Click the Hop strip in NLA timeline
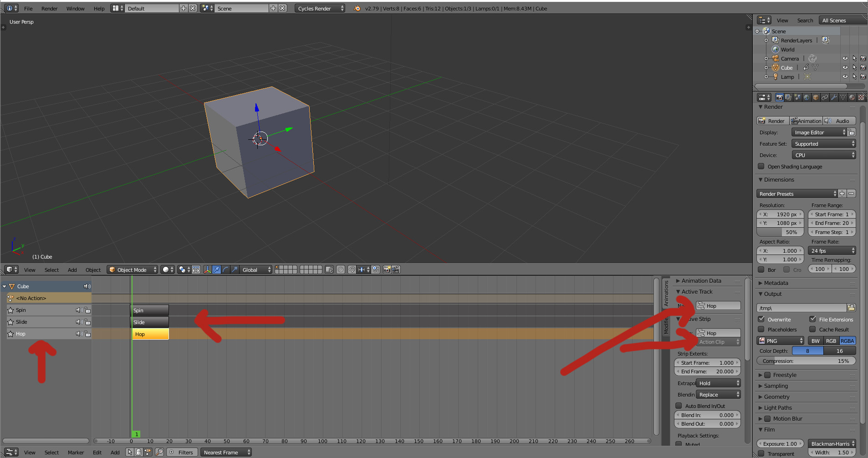The height and width of the screenshot is (458, 868). 150,334
